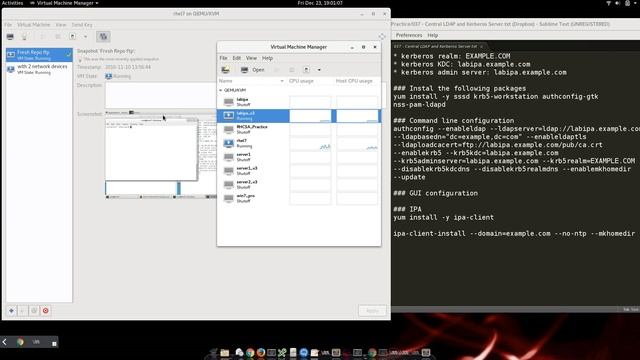Open Send Key menu in rhel7 window

[82, 25]
